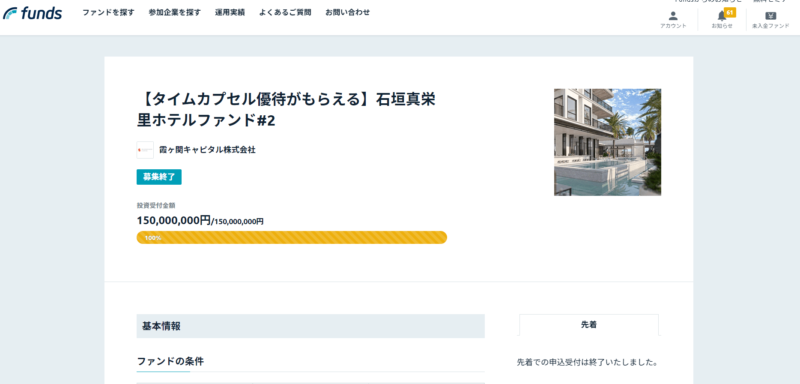Click the Funds logo
Screen dimensions: 800x384
33,13
